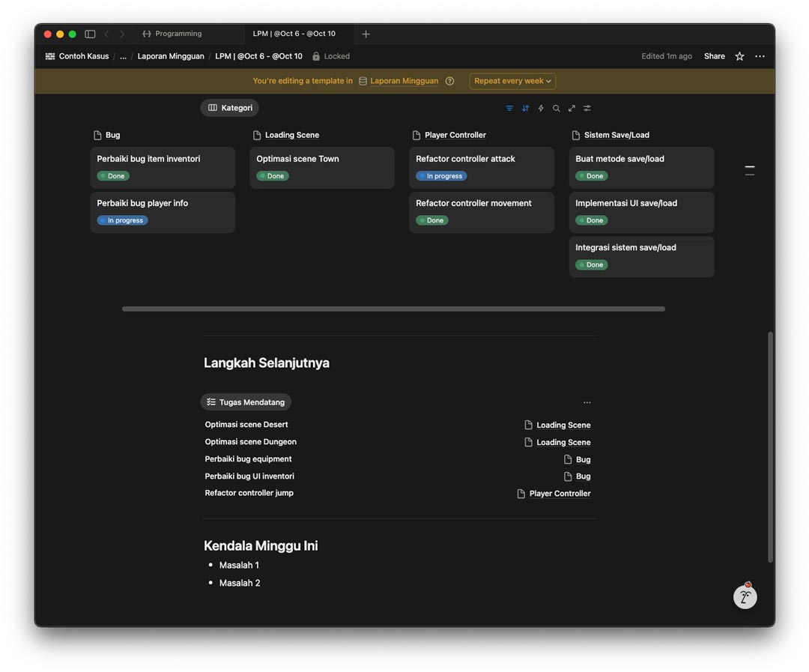
Task: Click the expand full-page arrows icon
Action: coord(572,108)
